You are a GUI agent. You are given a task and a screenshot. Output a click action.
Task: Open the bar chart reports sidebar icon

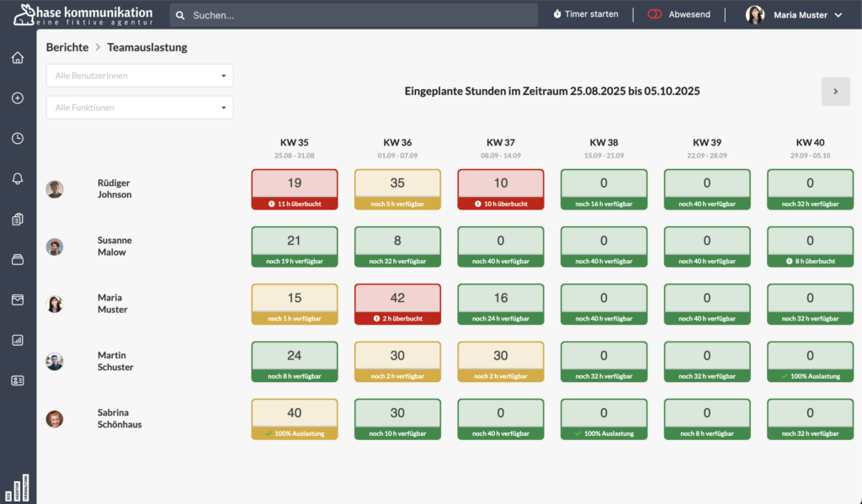click(18, 340)
